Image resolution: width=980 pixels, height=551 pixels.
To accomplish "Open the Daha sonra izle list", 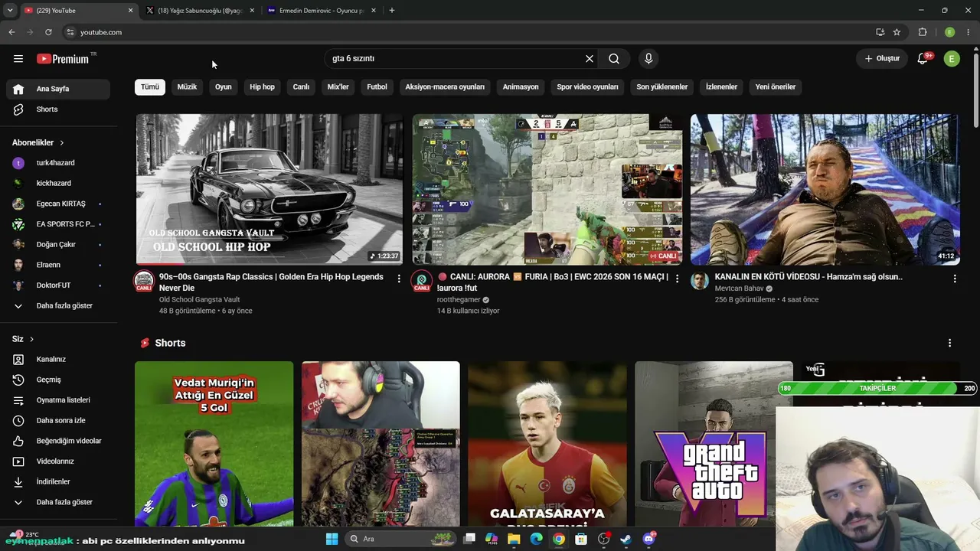I will [58, 420].
